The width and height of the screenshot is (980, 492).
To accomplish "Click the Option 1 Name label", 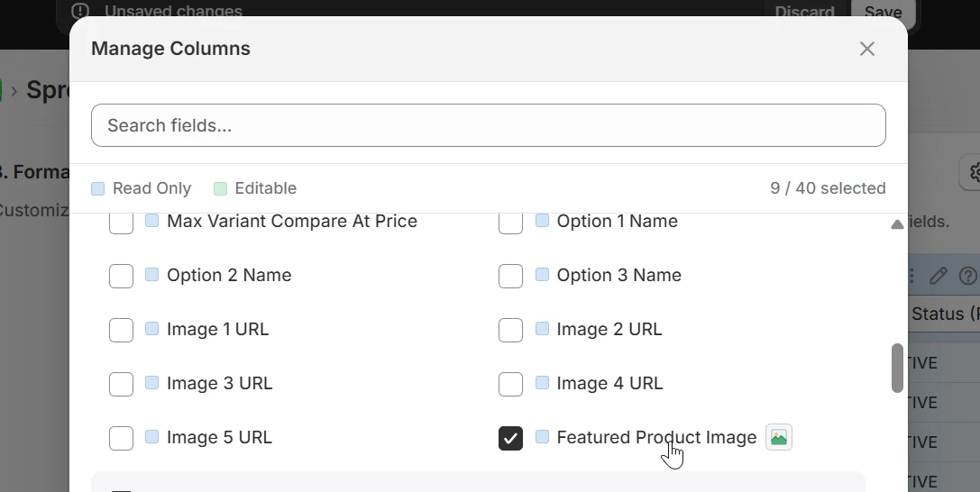I will pyautogui.click(x=617, y=221).
